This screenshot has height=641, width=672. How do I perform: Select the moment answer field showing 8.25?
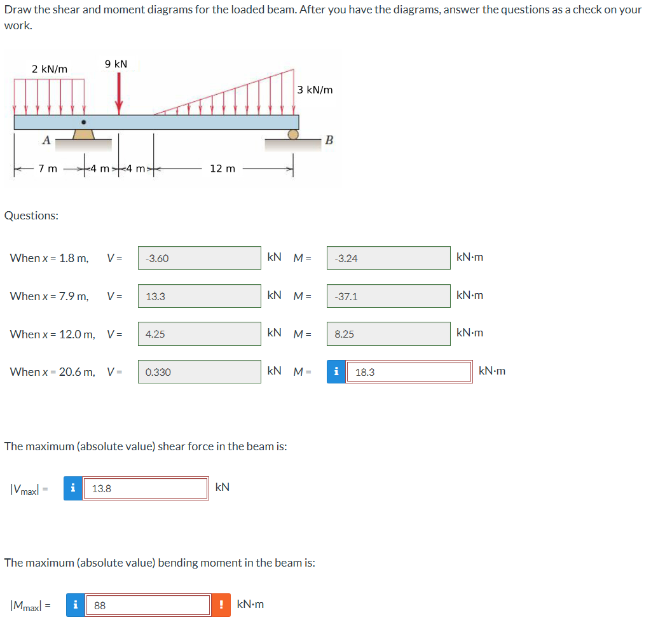tap(388, 333)
